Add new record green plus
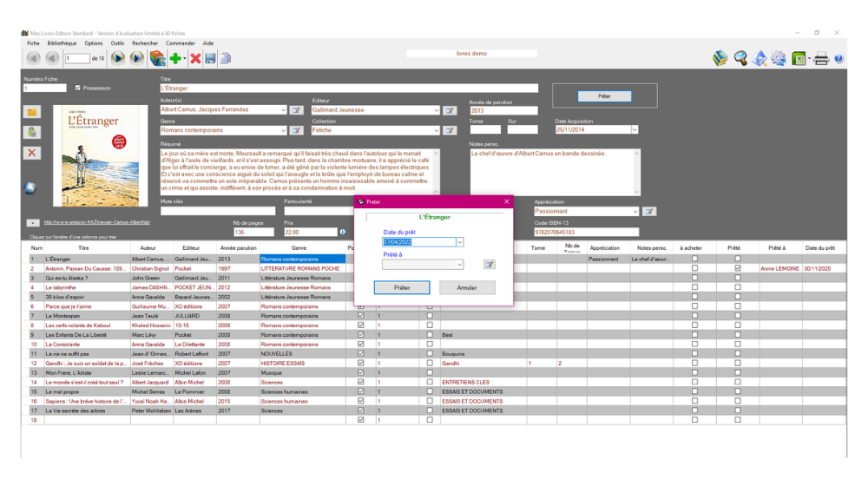This screenshot has width=868, height=486. (175, 58)
